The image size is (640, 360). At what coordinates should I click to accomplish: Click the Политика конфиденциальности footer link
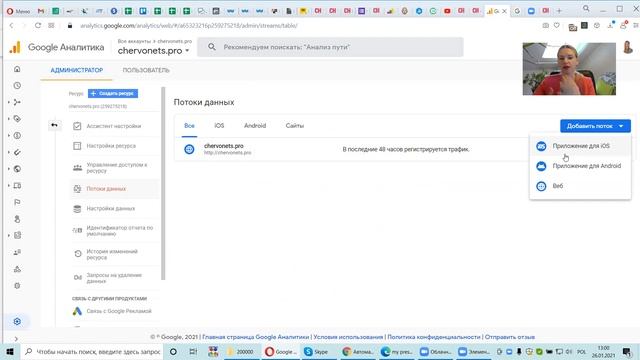433,337
